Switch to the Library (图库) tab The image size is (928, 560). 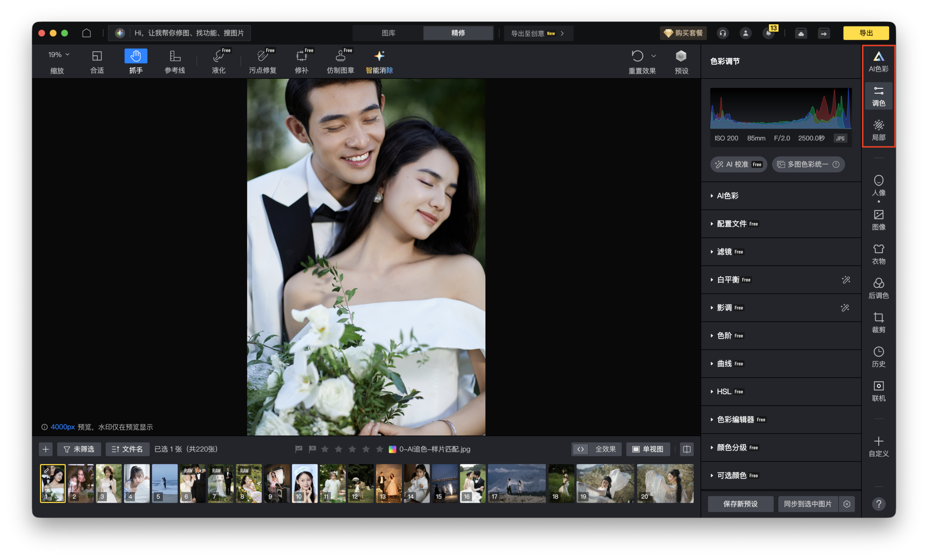pyautogui.click(x=388, y=33)
